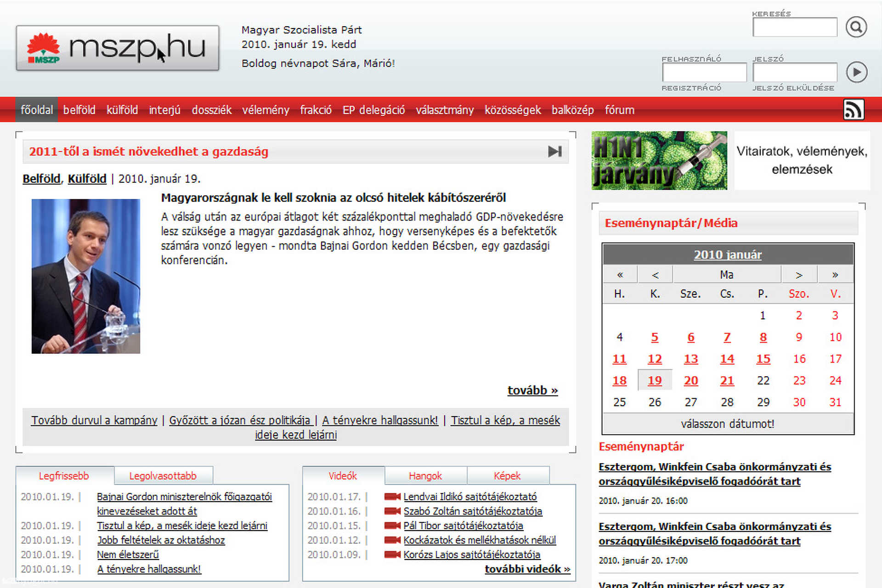Open the fórum menu item
Image resolution: width=882 pixels, height=588 pixels.
(x=620, y=110)
